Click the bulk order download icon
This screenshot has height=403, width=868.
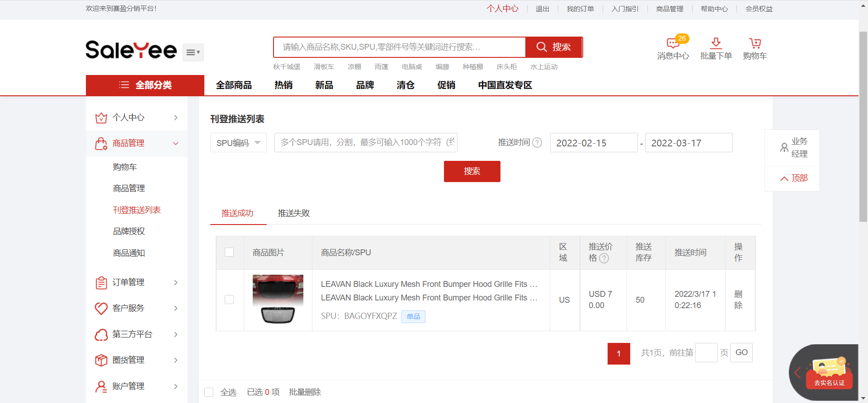pos(716,43)
